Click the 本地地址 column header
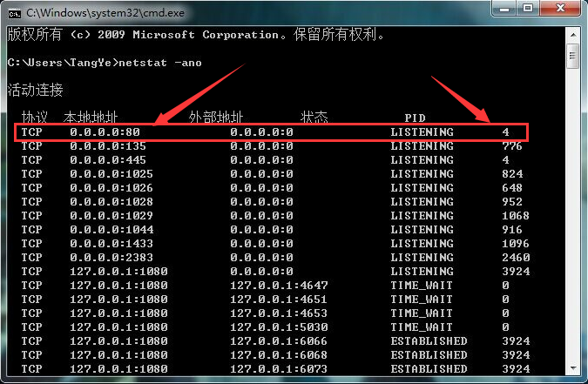588x384 pixels. [91, 118]
